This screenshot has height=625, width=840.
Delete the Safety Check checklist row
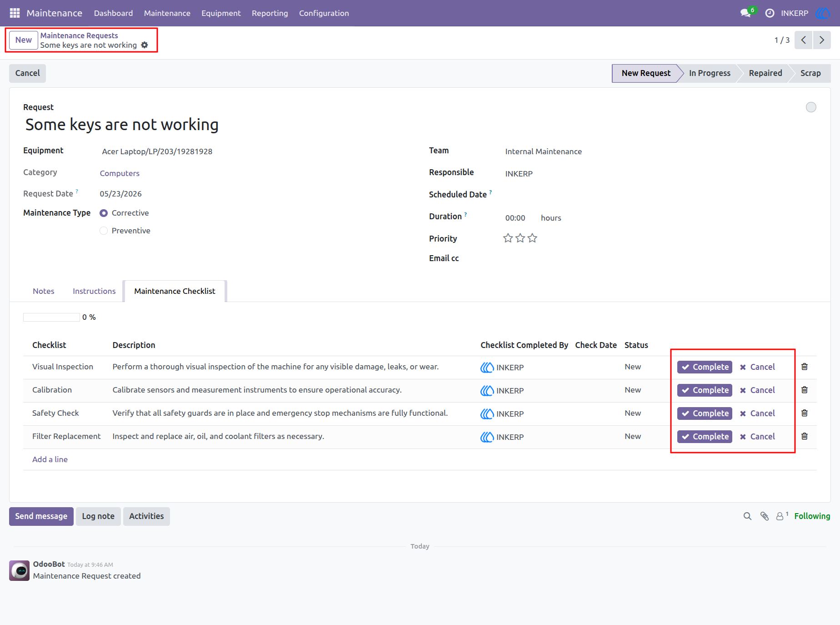[805, 413]
